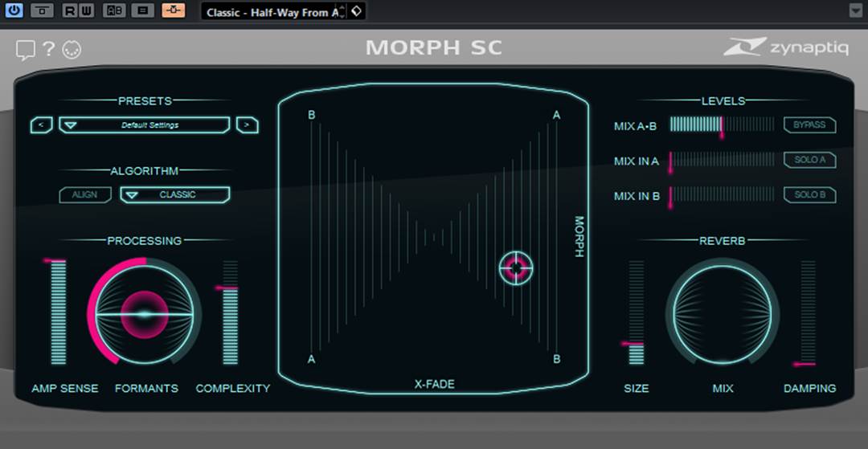Open help with the question mark icon
Screen dimensions: 868x449
(x=49, y=49)
